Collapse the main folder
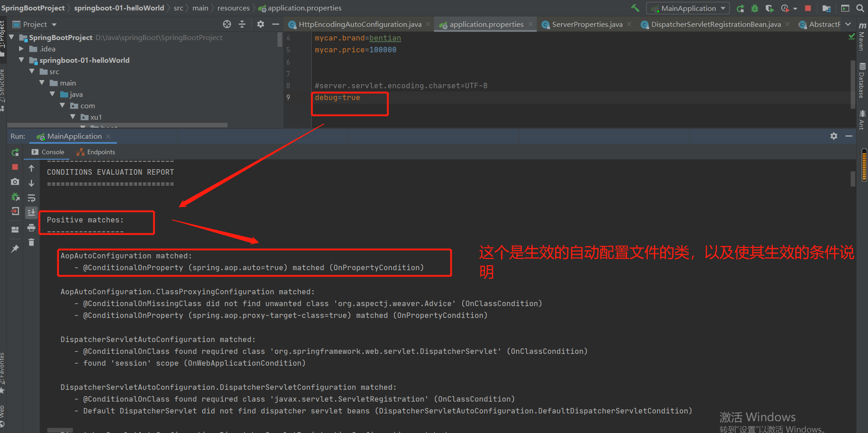868x433 pixels. pos(42,83)
